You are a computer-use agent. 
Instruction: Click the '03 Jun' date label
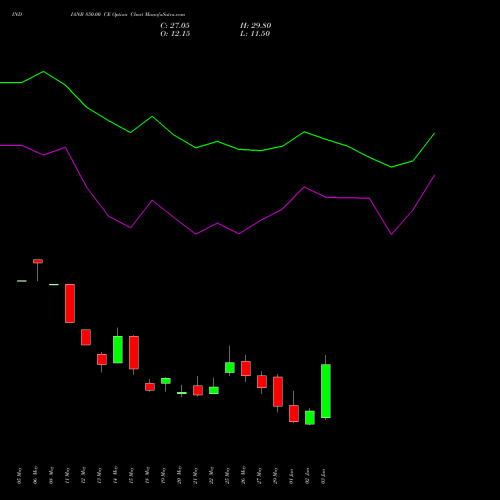324,476
